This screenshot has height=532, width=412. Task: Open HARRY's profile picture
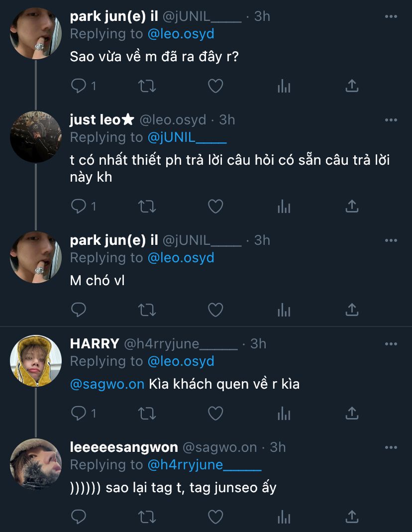coord(36,361)
